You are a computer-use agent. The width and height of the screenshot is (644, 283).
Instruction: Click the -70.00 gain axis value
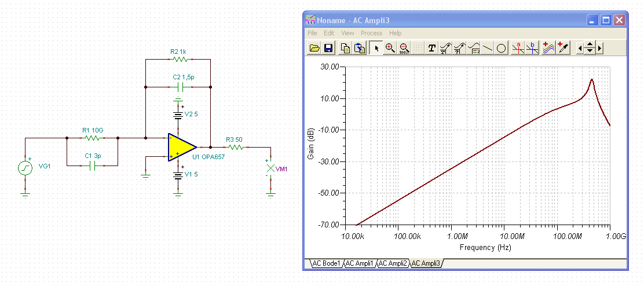point(328,225)
